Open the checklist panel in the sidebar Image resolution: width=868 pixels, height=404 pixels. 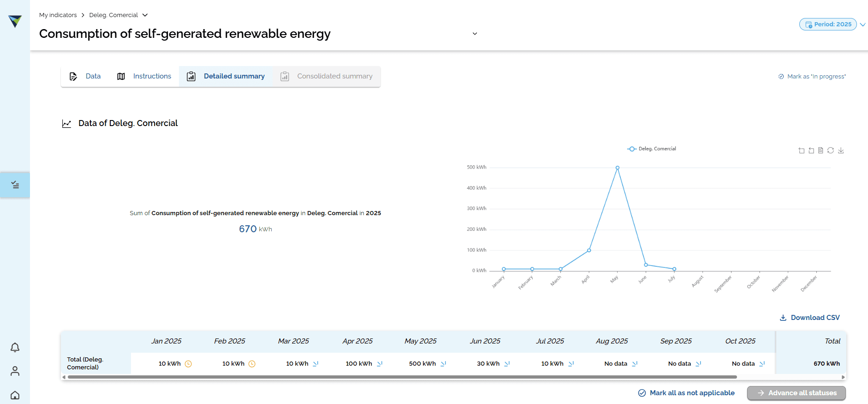pos(15,185)
